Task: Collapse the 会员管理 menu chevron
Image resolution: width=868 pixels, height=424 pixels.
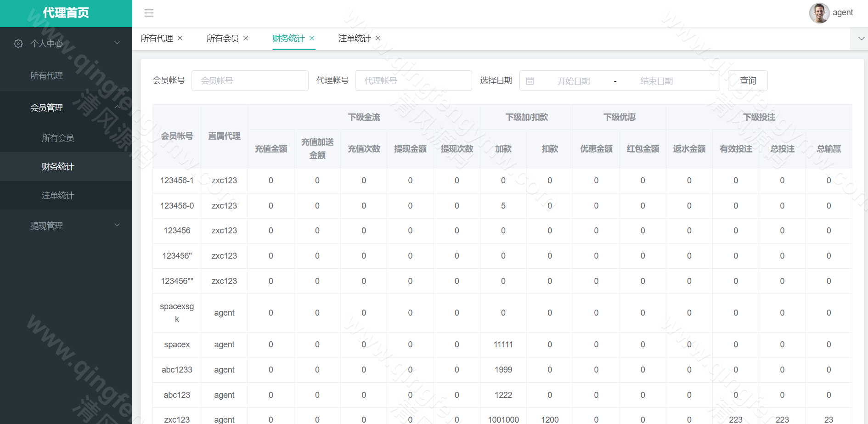Action: pos(117,107)
